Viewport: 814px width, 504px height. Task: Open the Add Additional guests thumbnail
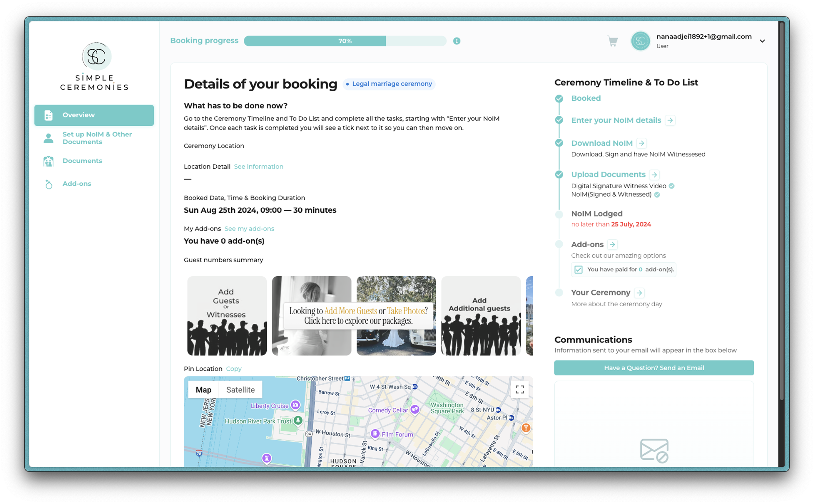(x=481, y=316)
